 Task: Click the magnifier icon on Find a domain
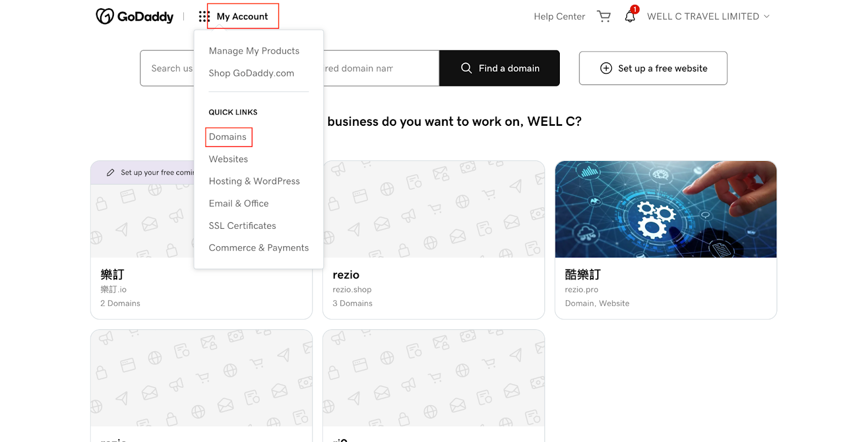coord(467,68)
